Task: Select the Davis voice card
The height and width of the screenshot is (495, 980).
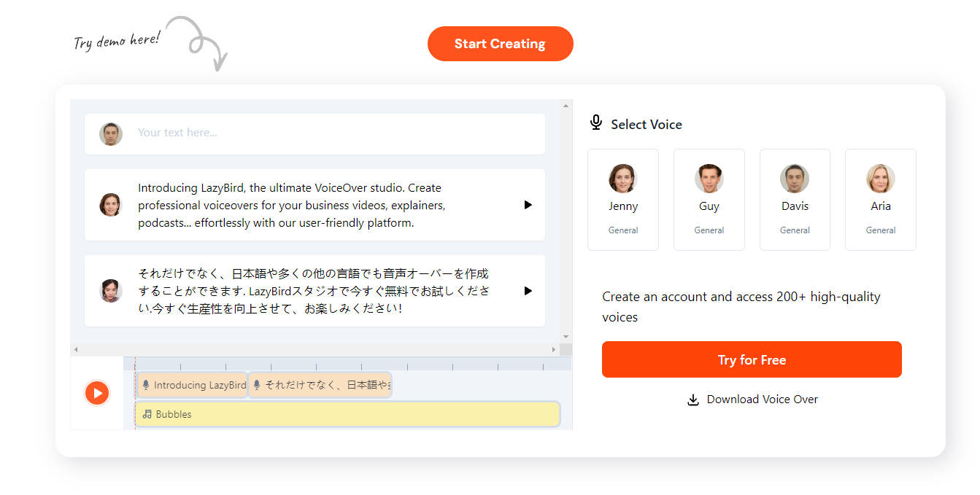Action: click(x=795, y=199)
